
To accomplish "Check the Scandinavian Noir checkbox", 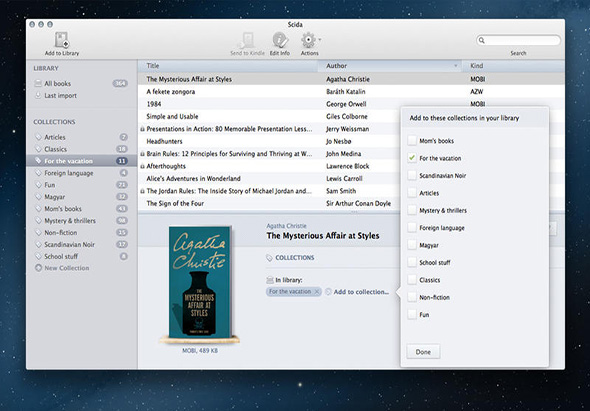I will 412,175.
